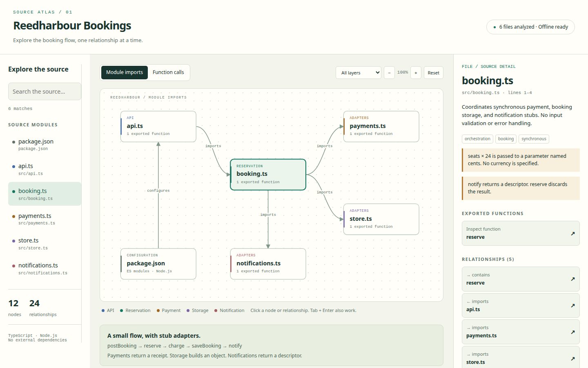The width and height of the screenshot is (588, 368).
Task: Switch to the Module imports view
Action: coord(125,72)
